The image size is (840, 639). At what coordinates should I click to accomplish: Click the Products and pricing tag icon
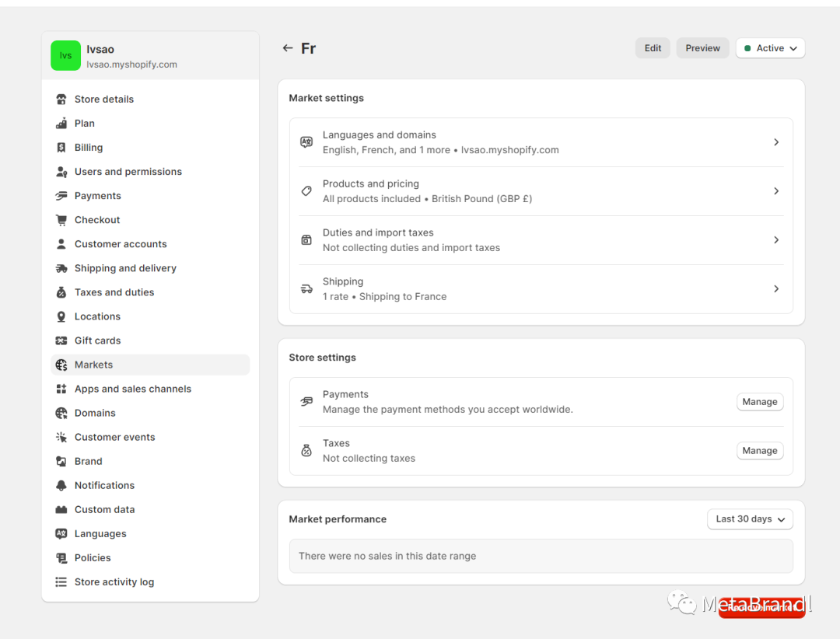coord(306,190)
